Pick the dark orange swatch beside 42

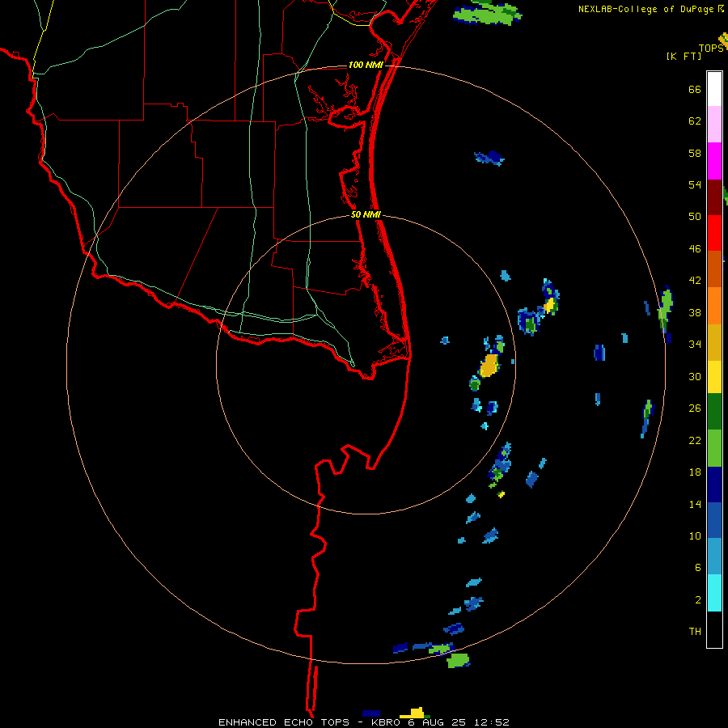click(714, 269)
